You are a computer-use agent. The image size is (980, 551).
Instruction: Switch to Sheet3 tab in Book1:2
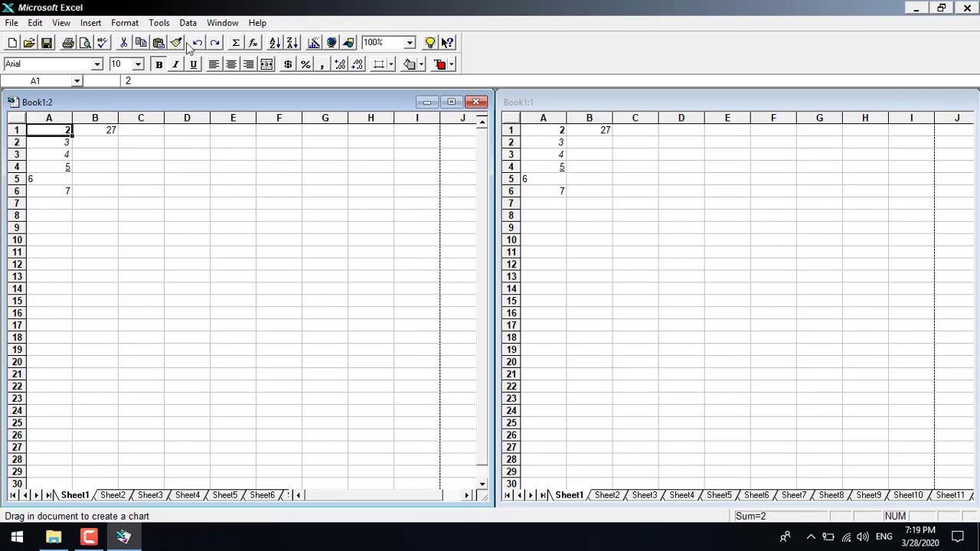pos(150,495)
